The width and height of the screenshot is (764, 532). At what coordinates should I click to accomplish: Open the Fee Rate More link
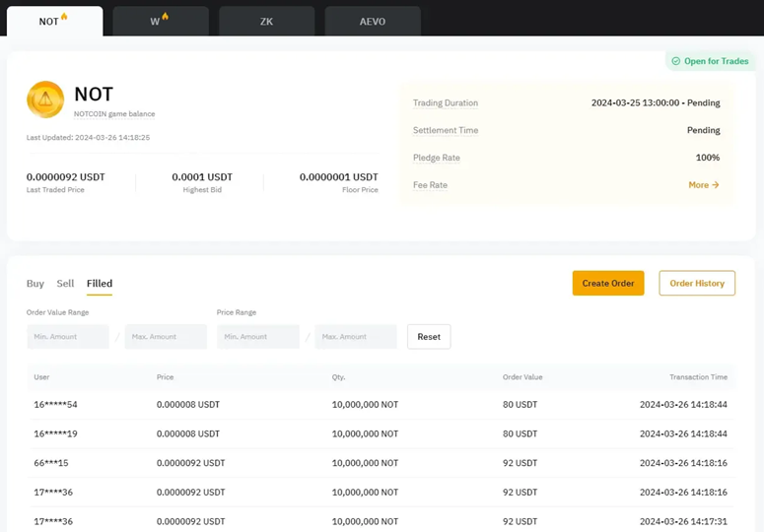pos(703,185)
